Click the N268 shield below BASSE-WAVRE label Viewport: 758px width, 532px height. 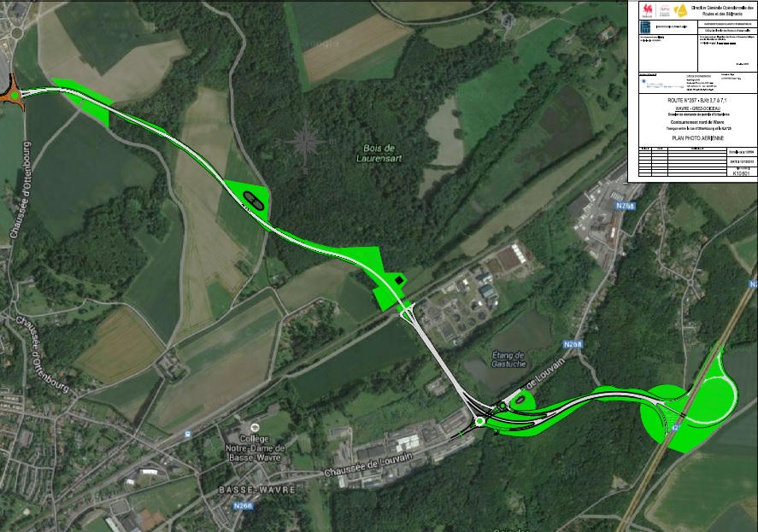click(244, 506)
